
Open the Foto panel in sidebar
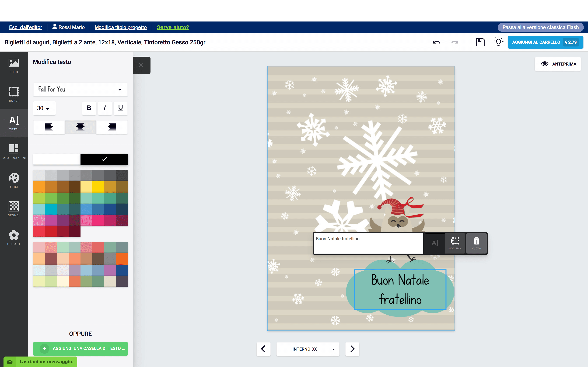(14, 66)
